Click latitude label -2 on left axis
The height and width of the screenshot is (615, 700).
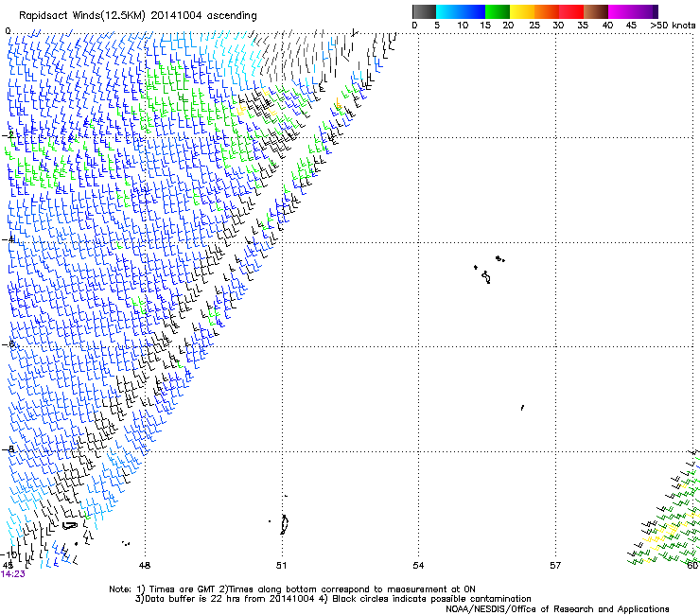tap(8, 135)
